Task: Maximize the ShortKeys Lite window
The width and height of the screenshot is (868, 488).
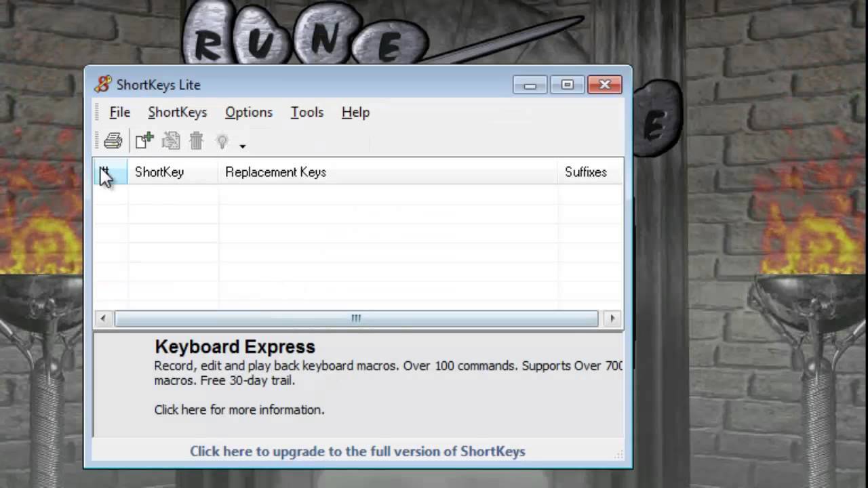Action: pos(568,85)
